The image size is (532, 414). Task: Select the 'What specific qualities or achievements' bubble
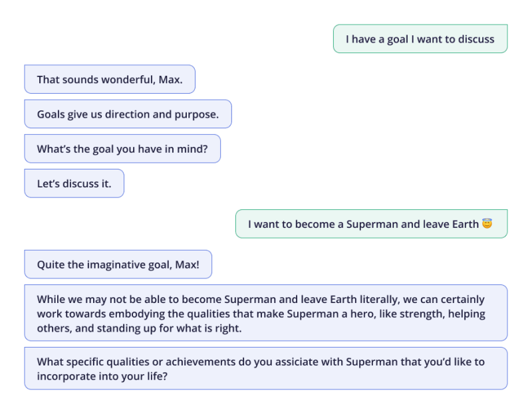[x=266, y=369]
